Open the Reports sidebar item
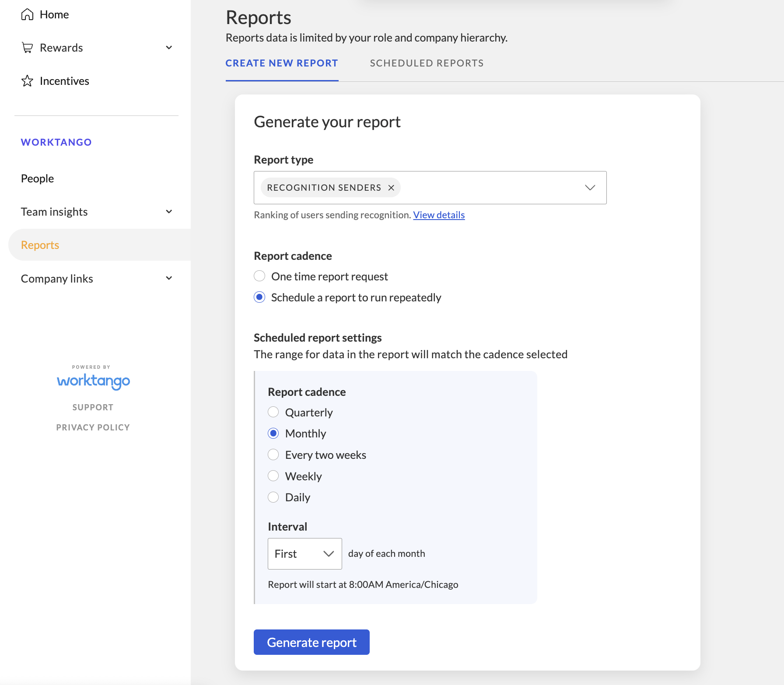The height and width of the screenshot is (685, 784). tap(99, 245)
